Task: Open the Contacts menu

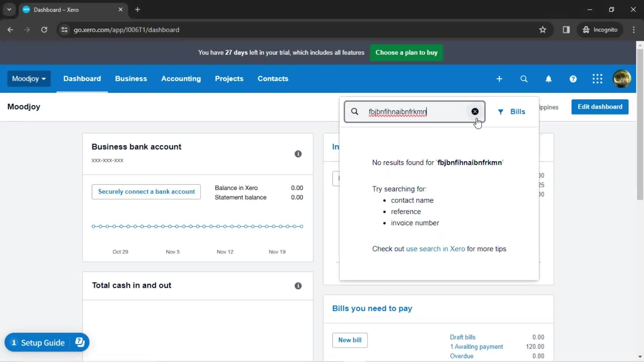Action: 273,79
